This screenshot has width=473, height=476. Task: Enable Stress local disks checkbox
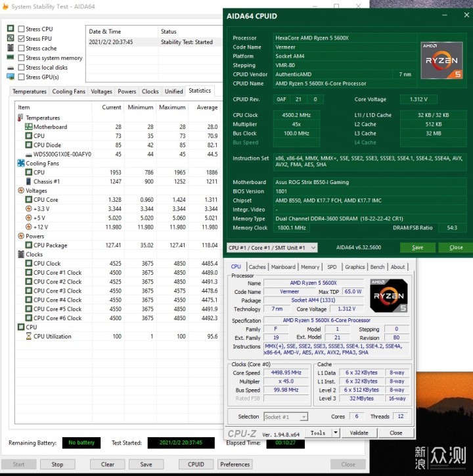coord(21,68)
